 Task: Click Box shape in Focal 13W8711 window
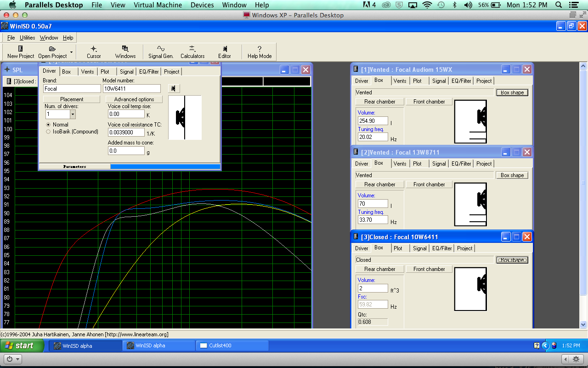pyautogui.click(x=512, y=175)
